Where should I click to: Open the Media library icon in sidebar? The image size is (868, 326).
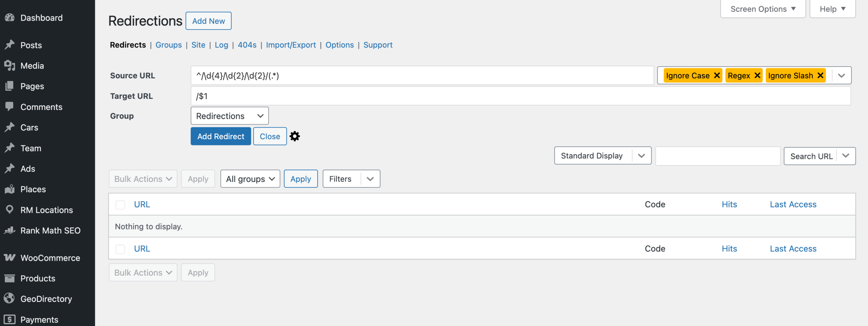[9, 66]
